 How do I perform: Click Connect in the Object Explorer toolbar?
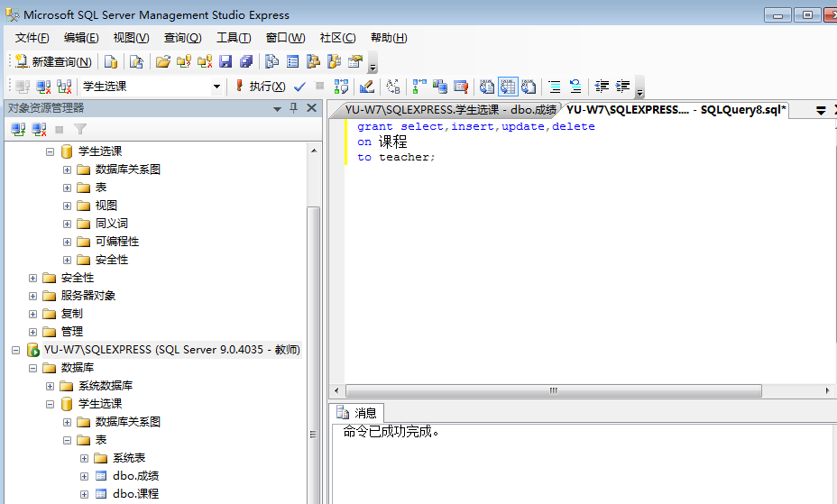19,129
